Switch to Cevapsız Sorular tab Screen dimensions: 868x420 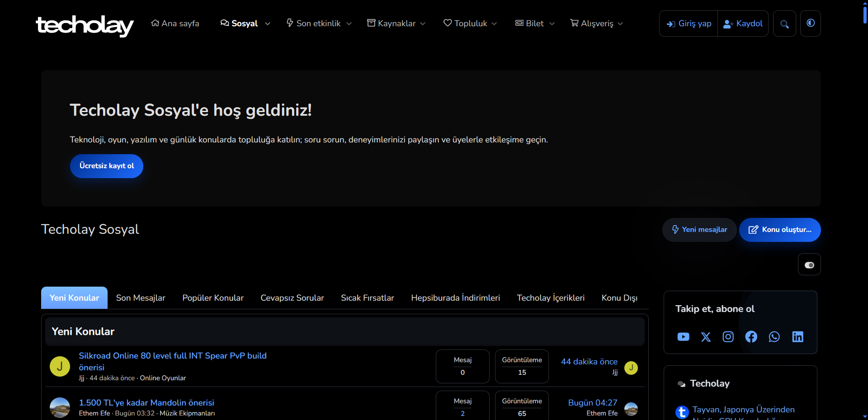coord(292,298)
